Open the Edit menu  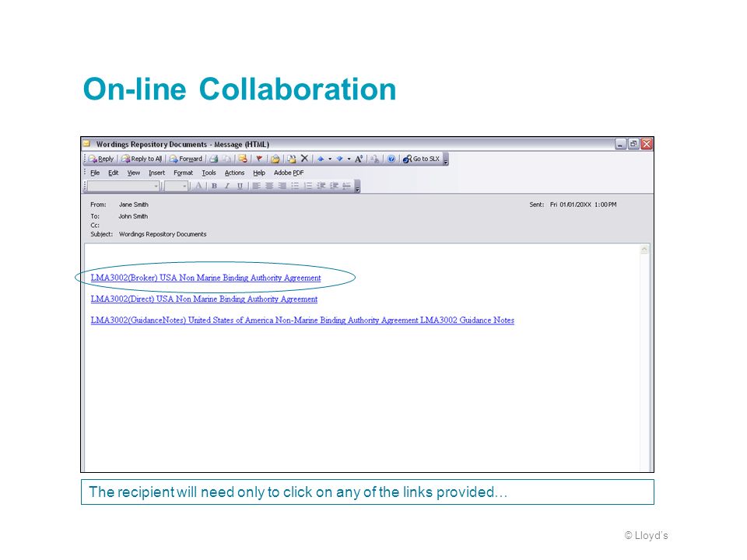point(113,173)
